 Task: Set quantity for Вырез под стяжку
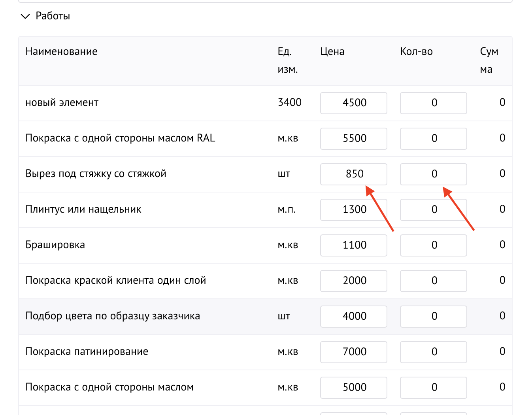(x=433, y=174)
